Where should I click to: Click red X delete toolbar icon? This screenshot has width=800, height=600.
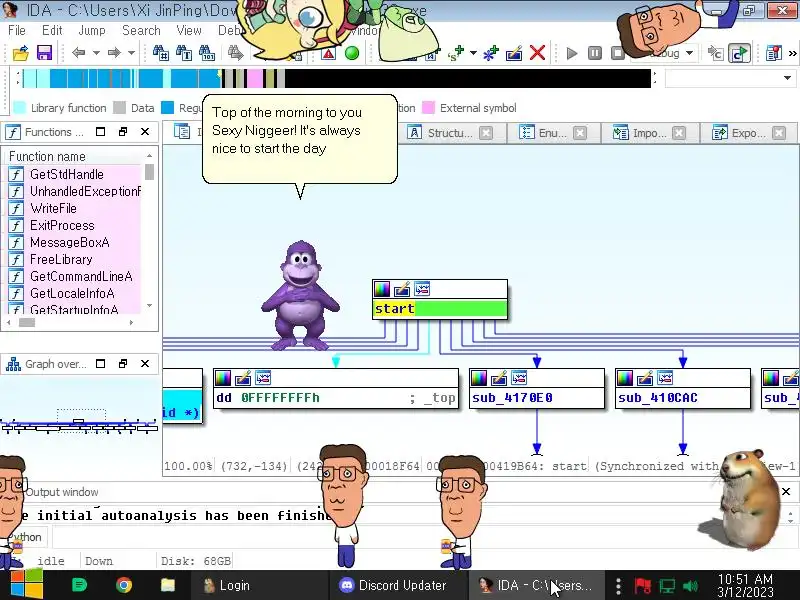pyautogui.click(x=537, y=53)
